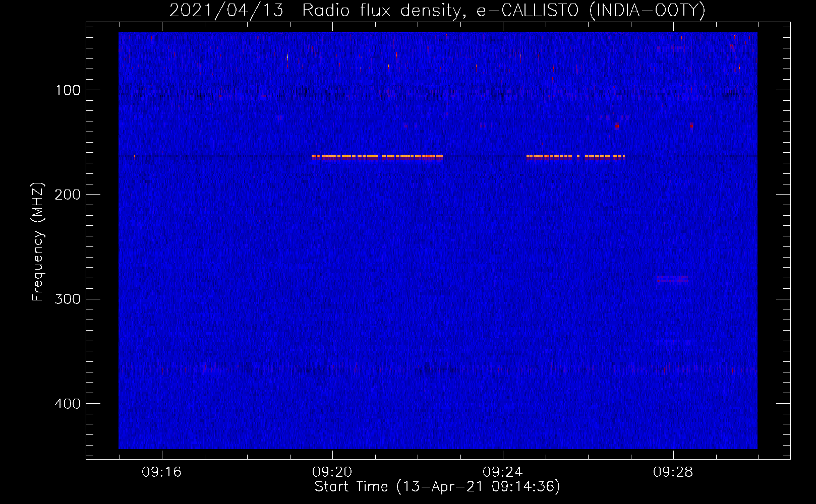The height and width of the screenshot is (504, 816).
Task: Click the 'Frequency (MHZ)' axis label
Action: pos(38,241)
